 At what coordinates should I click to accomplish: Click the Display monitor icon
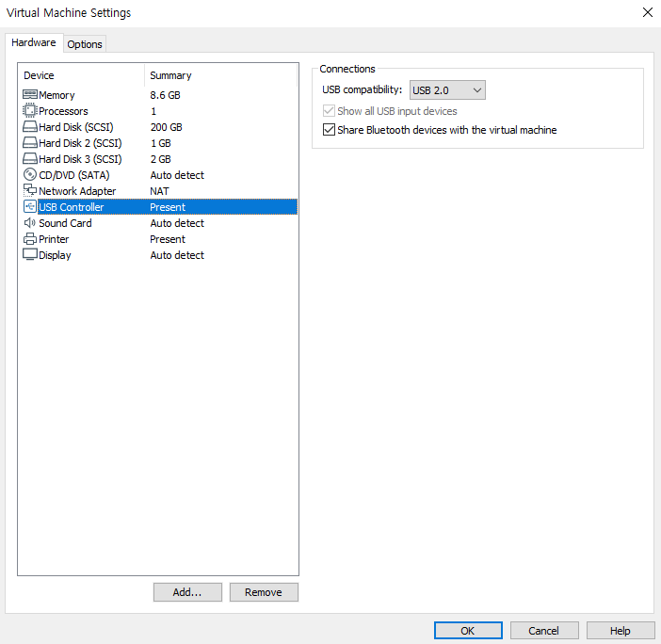[x=30, y=254]
